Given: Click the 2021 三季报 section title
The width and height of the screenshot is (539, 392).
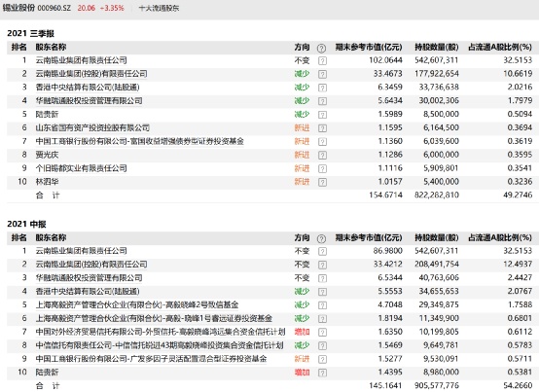Looking at the screenshot, I should (30, 33).
